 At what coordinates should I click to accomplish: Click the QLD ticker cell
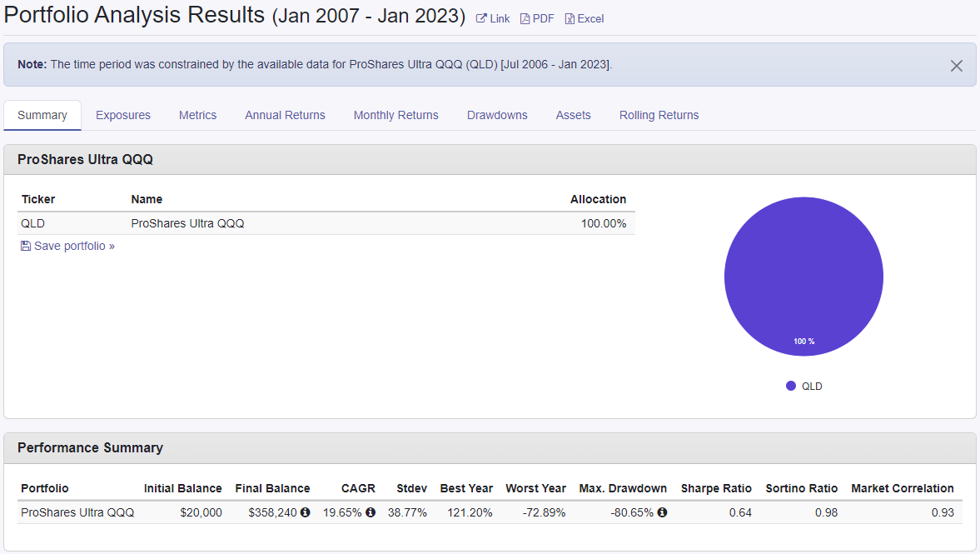pos(33,223)
